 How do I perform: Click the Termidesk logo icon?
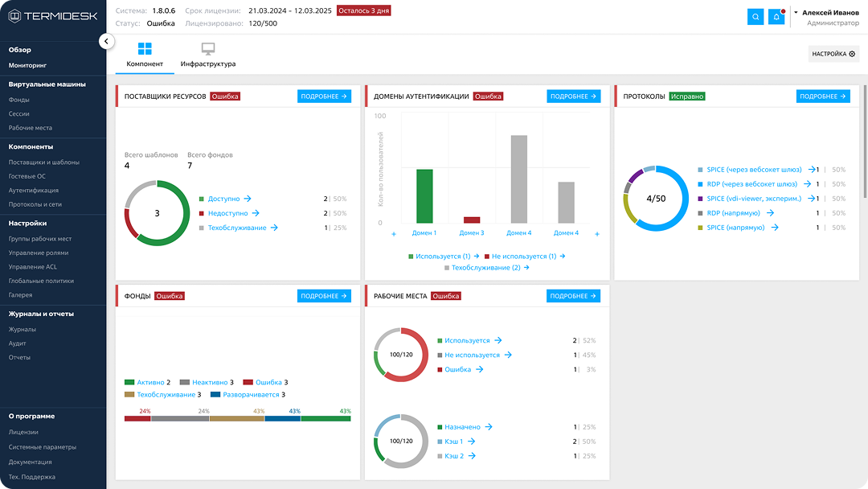pyautogui.click(x=14, y=16)
